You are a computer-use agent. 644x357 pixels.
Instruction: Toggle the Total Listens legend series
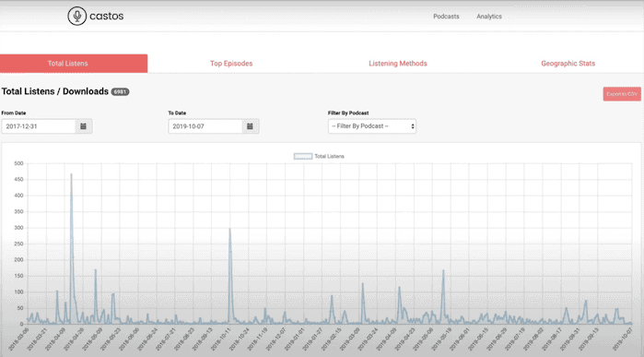click(319, 156)
